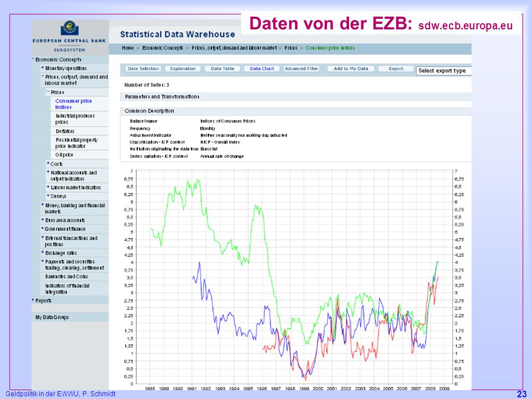
Task: Click the footer "Geldpolitik in der EWWU, P. Schmidt"
Action: pos(60,394)
